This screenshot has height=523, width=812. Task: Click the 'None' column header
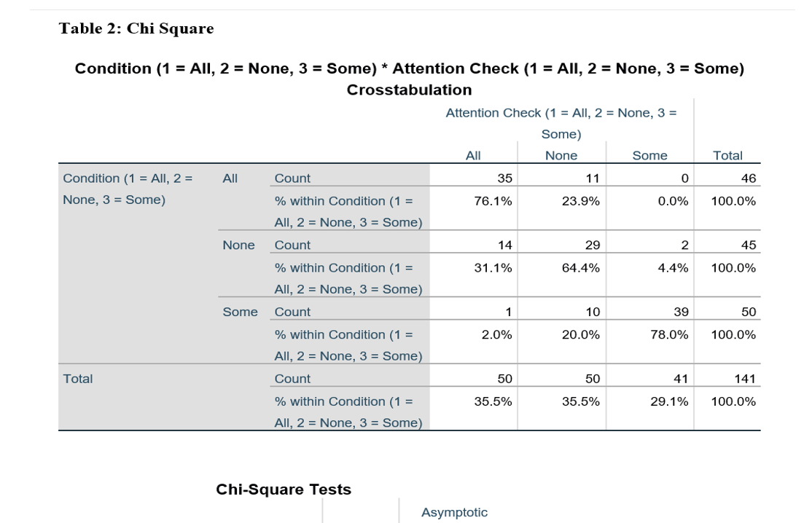[561, 155]
